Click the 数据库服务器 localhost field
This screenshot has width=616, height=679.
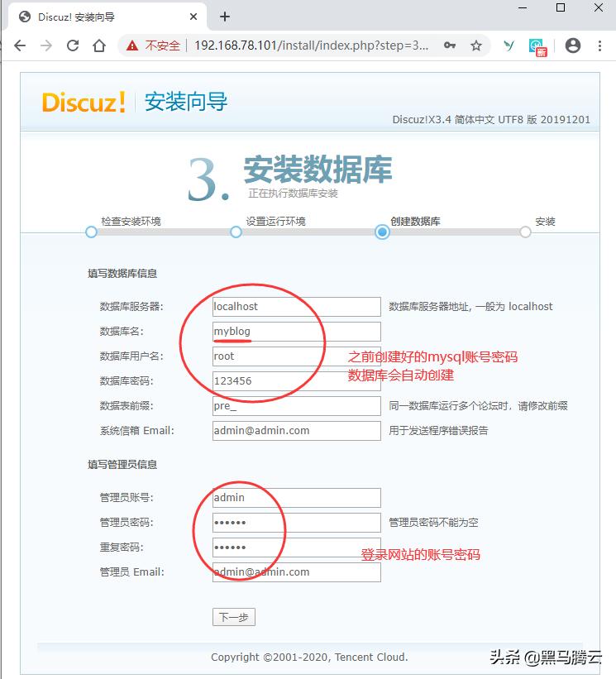pos(297,307)
